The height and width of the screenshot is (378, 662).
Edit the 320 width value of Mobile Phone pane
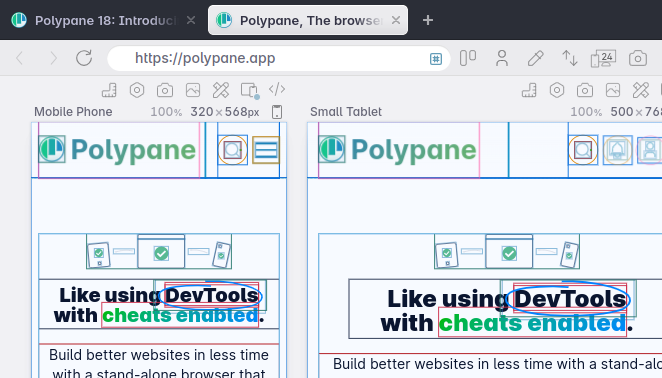(201, 112)
